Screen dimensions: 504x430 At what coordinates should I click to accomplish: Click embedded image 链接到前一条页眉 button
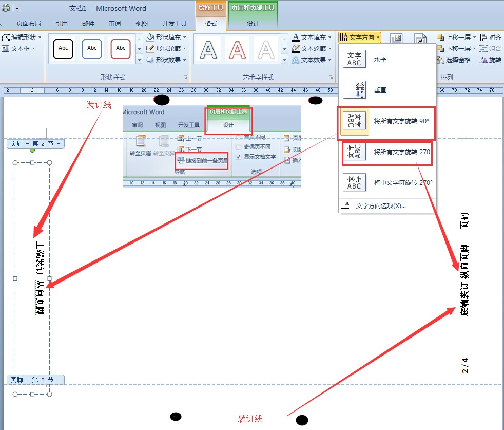pos(202,160)
